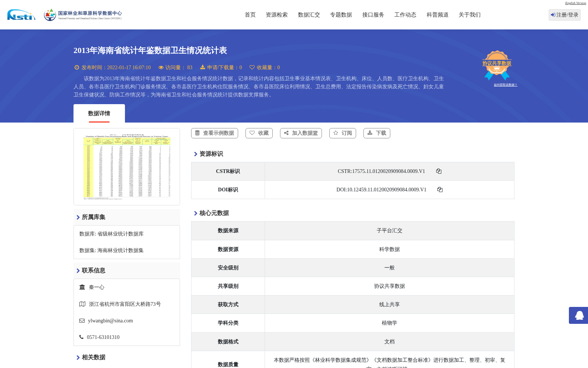Toggle the 所属库集 panel chevron
The width and height of the screenshot is (588, 368).
click(x=78, y=217)
